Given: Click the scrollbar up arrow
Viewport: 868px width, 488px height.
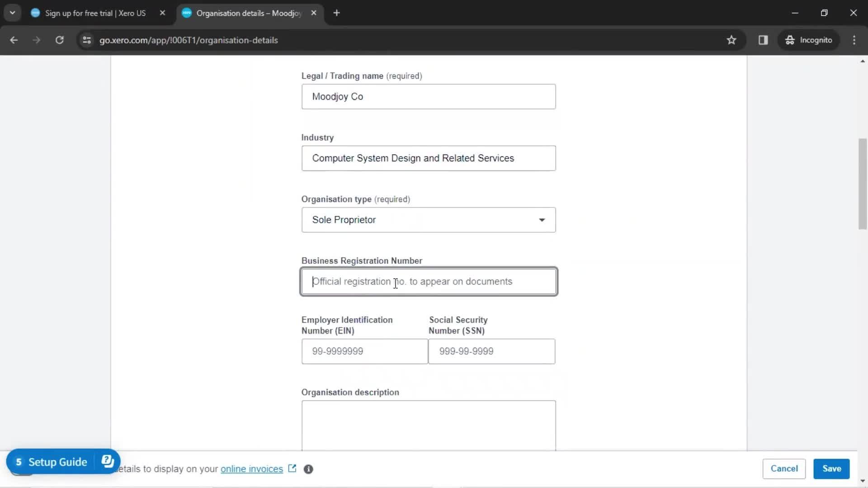Looking at the screenshot, I should 863,61.
